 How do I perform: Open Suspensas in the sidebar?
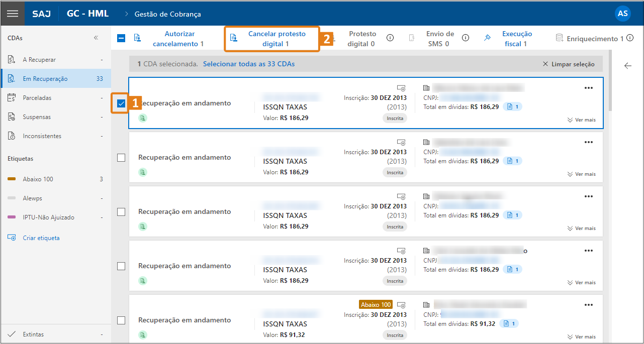click(x=37, y=117)
